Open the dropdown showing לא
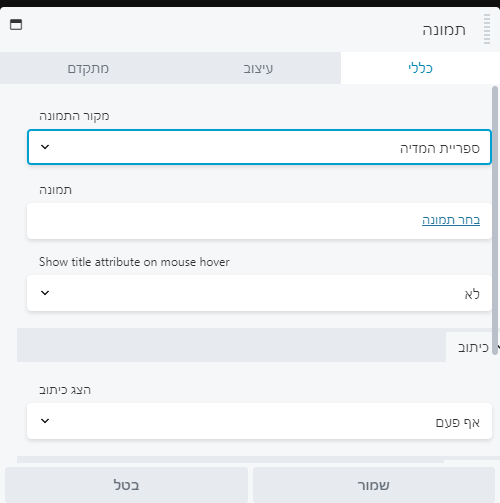 [259, 293]
